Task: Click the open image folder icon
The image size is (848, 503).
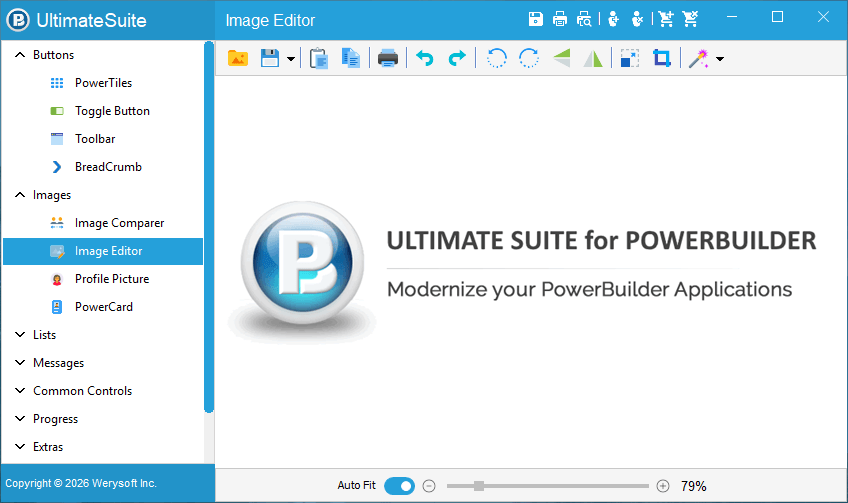Action: click(x=238, y=58)
